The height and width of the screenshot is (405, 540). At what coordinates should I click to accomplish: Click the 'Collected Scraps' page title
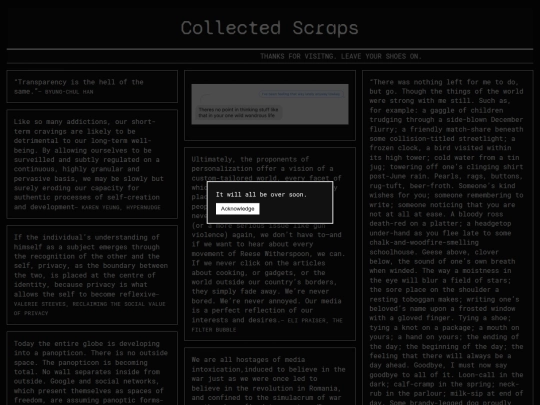[270, 28]
